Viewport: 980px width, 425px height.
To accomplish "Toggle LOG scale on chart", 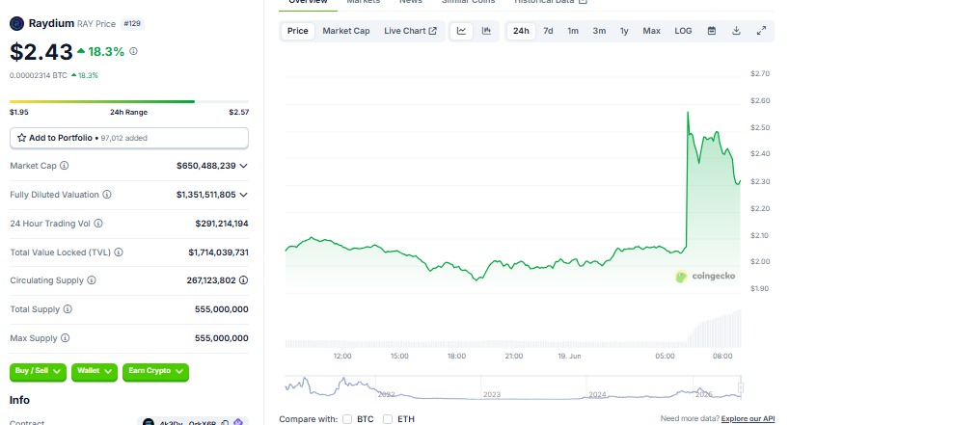I will pos(683,31).
